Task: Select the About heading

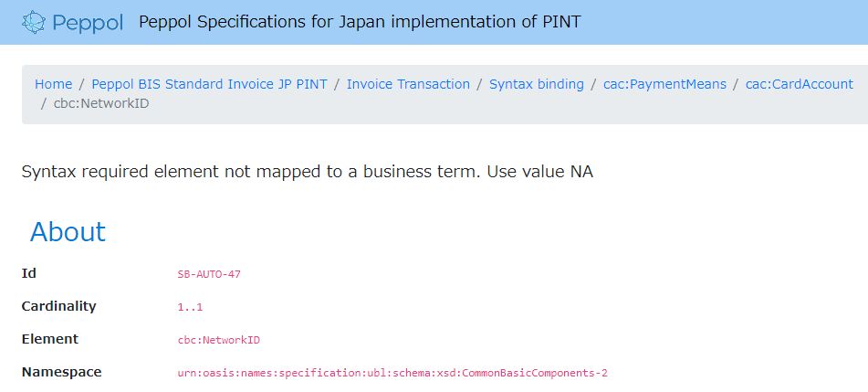Action: (68, 232)
